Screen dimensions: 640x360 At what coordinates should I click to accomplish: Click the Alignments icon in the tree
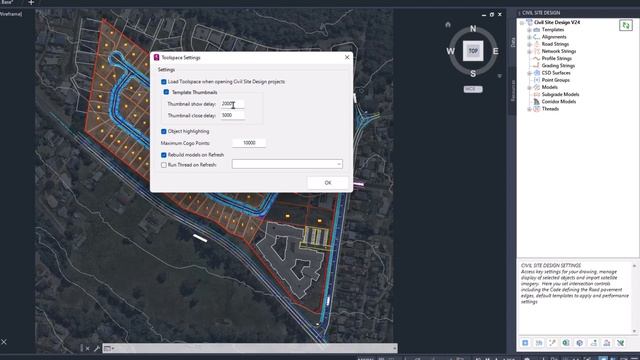click(x=537, y=37)
